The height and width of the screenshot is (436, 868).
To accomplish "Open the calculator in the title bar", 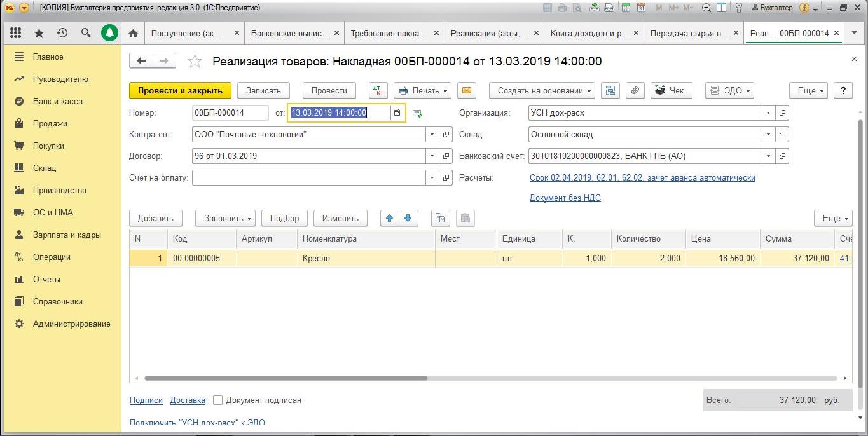I will pos(626,8).
